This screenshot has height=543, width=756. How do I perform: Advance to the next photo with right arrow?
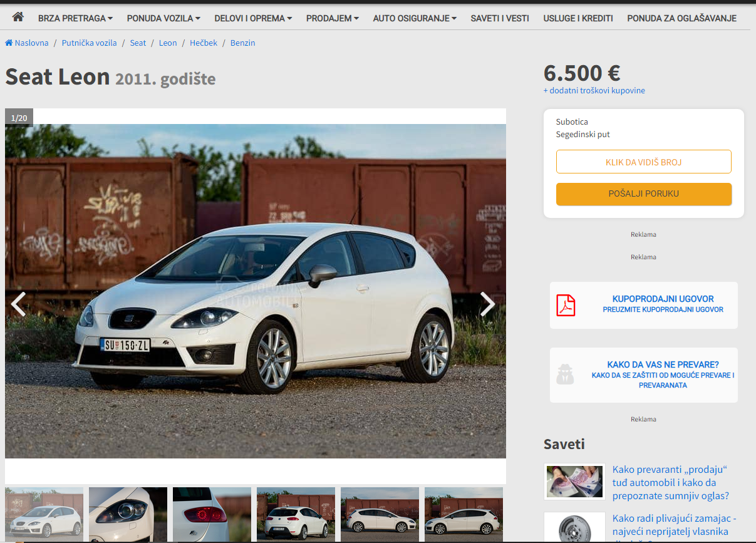point(487,304)
